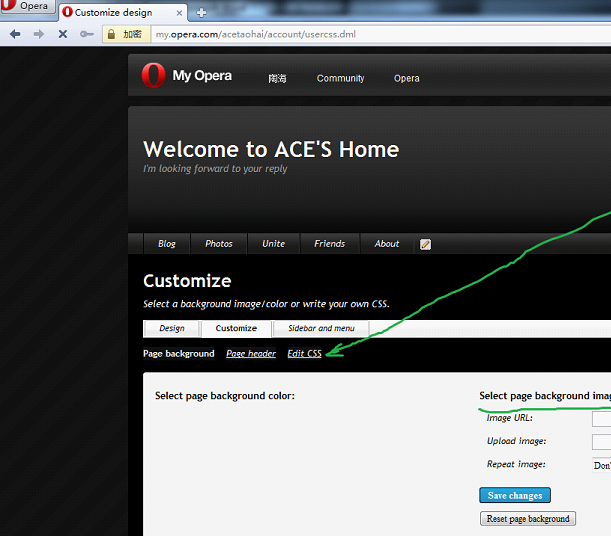Switch to the Design tab

[171, 329]
